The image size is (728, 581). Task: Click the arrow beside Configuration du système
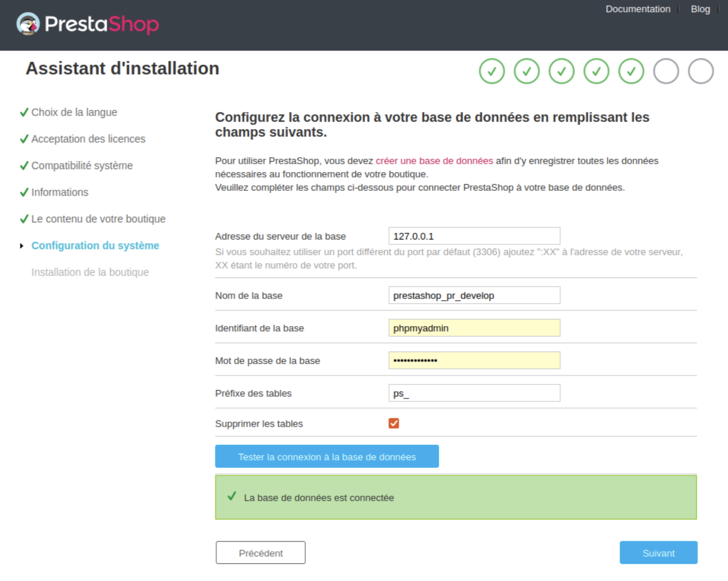[x=22, y=246]
